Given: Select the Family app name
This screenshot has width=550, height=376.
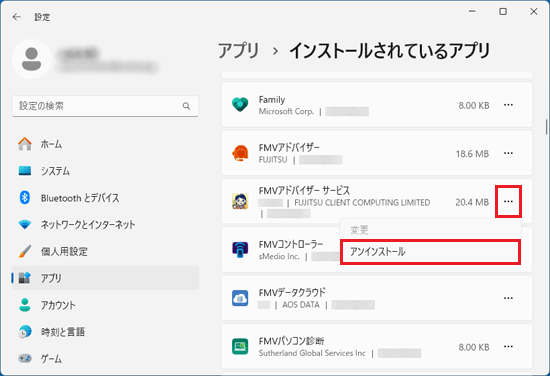Looking at the screenshot, I should [x=272, y=100].
